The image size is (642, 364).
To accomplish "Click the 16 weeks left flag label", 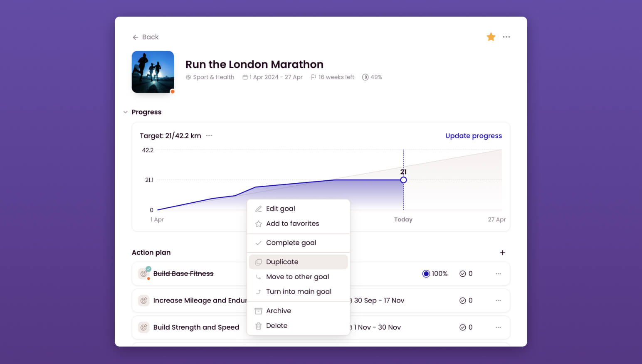I will click(x=333, y=77).
